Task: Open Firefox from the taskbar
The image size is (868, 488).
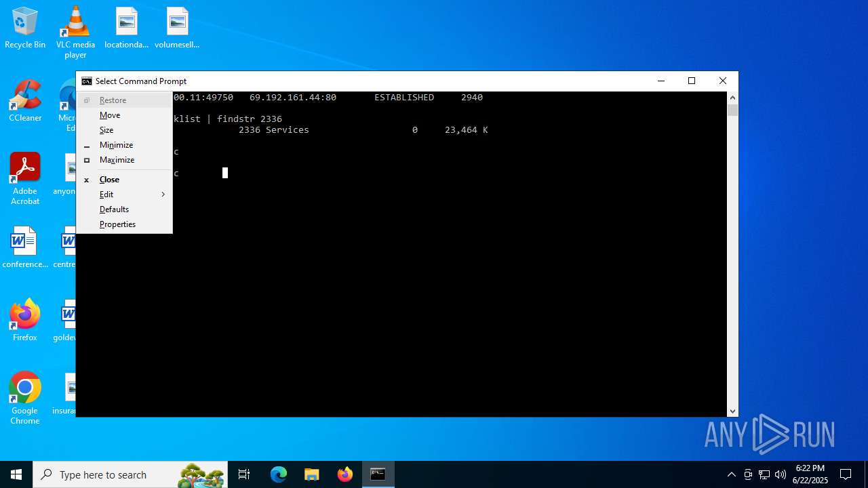Action: point(344,474)
